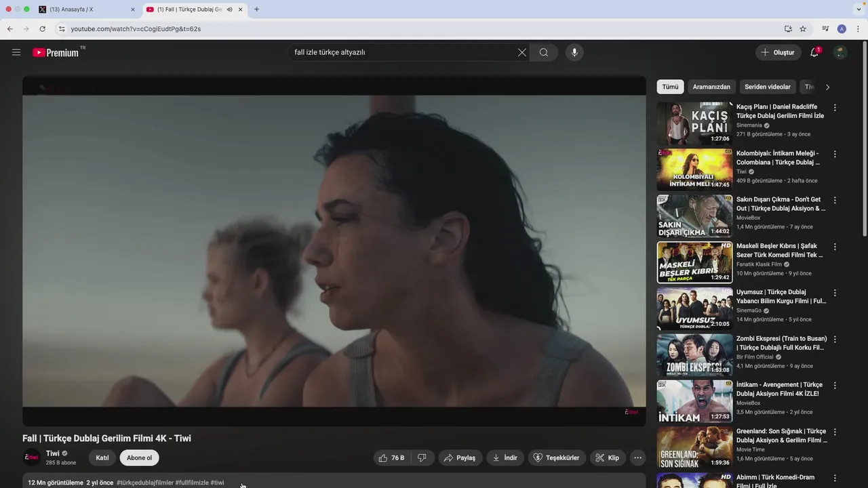
Task: Mute the Fall YouTube tab speaker icon
Action: [x=229, y=9]
